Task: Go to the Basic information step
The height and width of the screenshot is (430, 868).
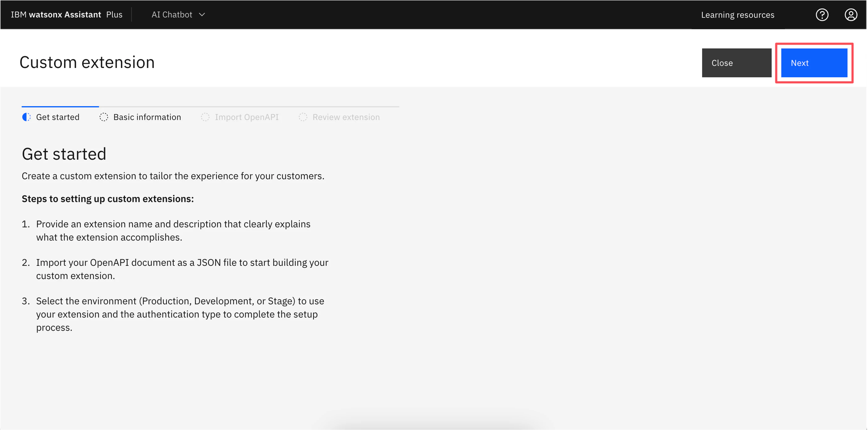Action: 147,117
